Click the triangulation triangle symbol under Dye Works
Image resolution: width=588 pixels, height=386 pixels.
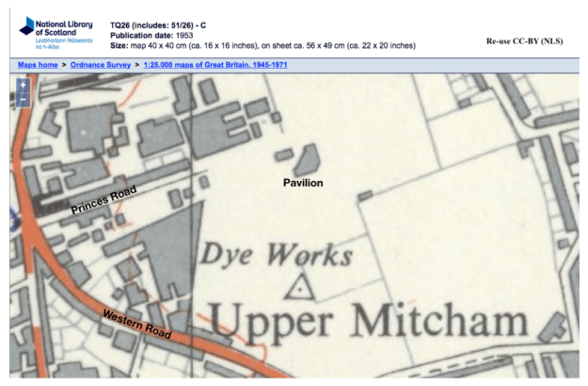(300, 287)
